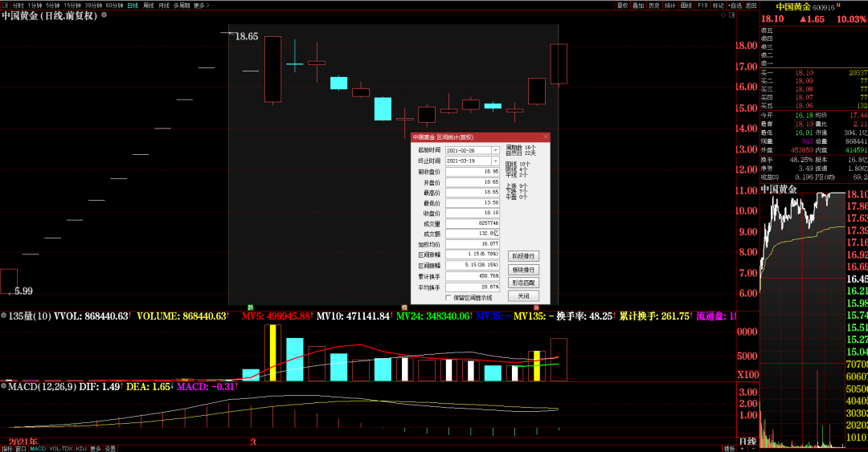The image size is (868, 452).
Task: Click the tallest yellow volume bar
Action: pos(272,353)
